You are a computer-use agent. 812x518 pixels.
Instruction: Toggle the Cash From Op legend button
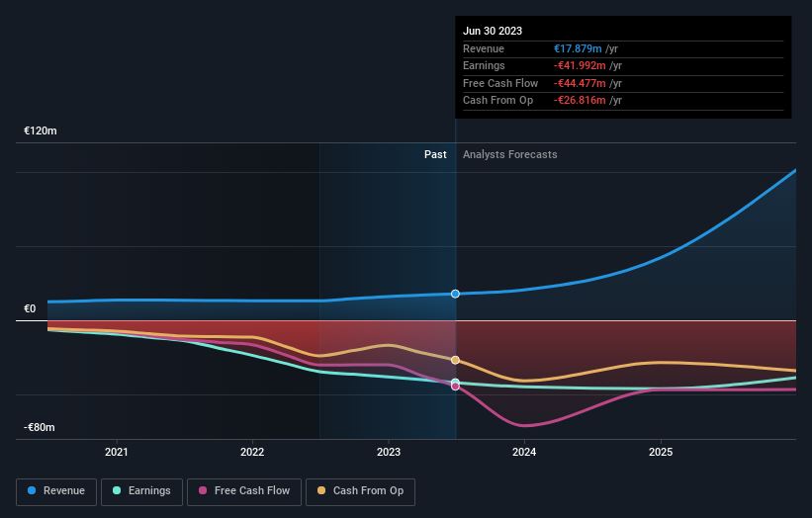pos(360,491)
